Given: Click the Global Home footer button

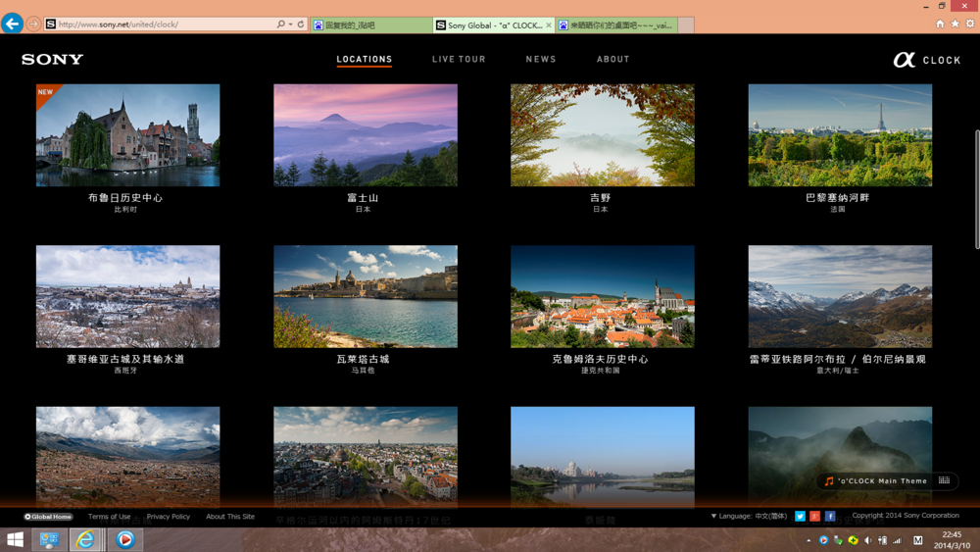Looking at the screenshot, I should pyautogui.click(x=48, y=517).
